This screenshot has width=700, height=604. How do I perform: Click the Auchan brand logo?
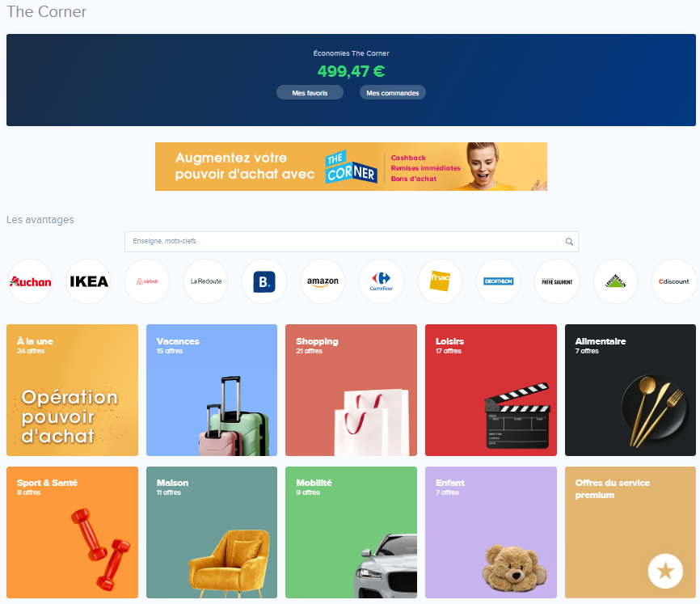30,281
